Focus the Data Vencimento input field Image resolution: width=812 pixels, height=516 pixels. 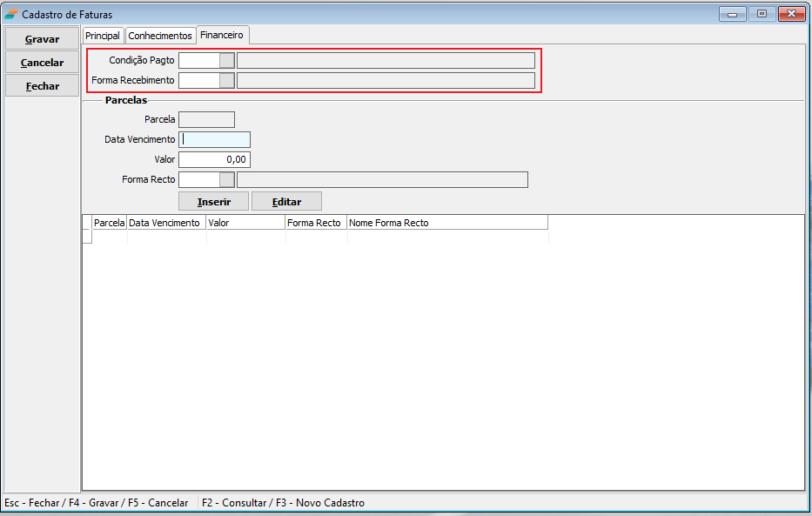click(214, 139)
